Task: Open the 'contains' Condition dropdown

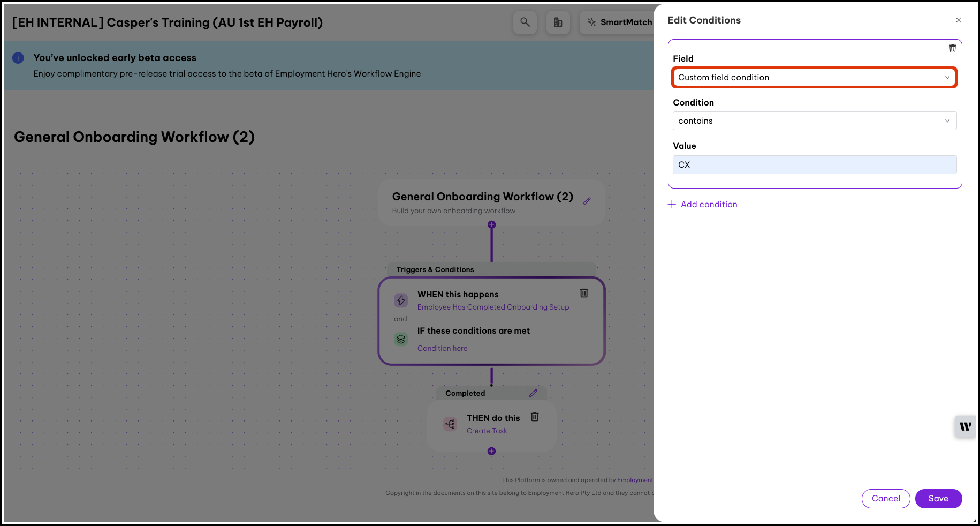Action: pos(814,121)
